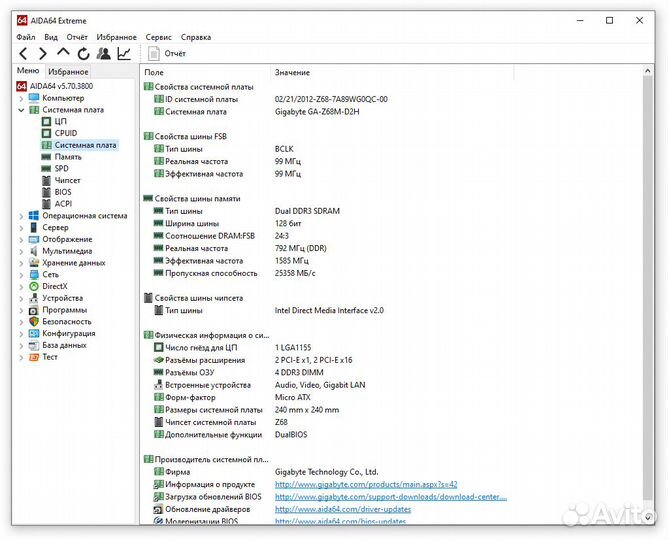
Task: Expand the Операционная система node
Action: (x=21, y=215)
